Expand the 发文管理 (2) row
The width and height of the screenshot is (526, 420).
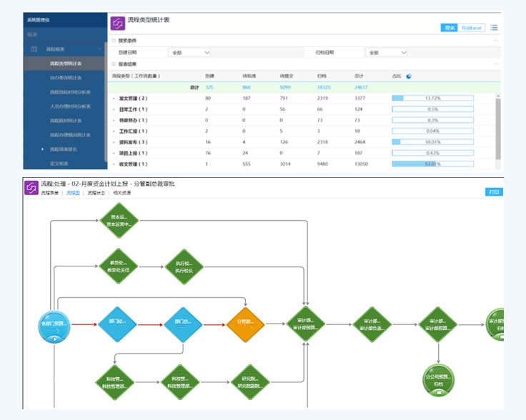[x=114, y=98]
